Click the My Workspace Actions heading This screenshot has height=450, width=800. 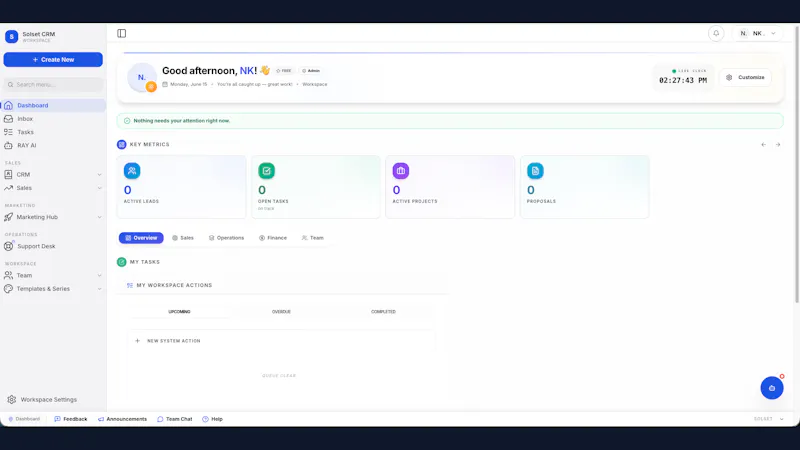coord(174,285)
